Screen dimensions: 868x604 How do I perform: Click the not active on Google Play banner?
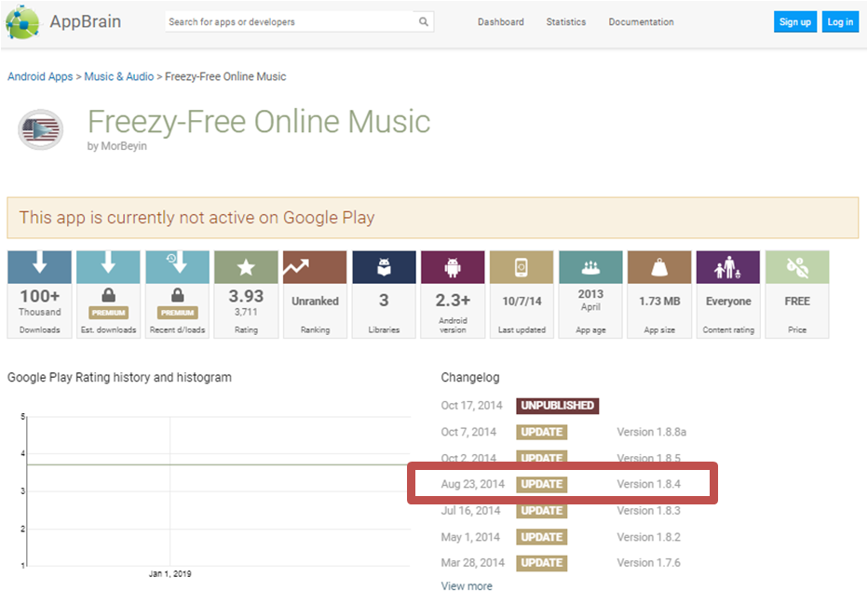(x=432, y=218)
